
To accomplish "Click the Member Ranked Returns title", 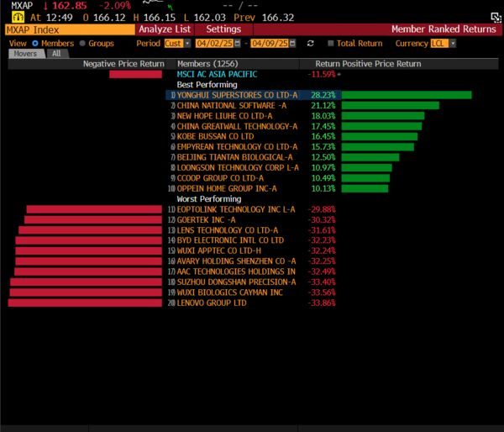I will 444,29.
